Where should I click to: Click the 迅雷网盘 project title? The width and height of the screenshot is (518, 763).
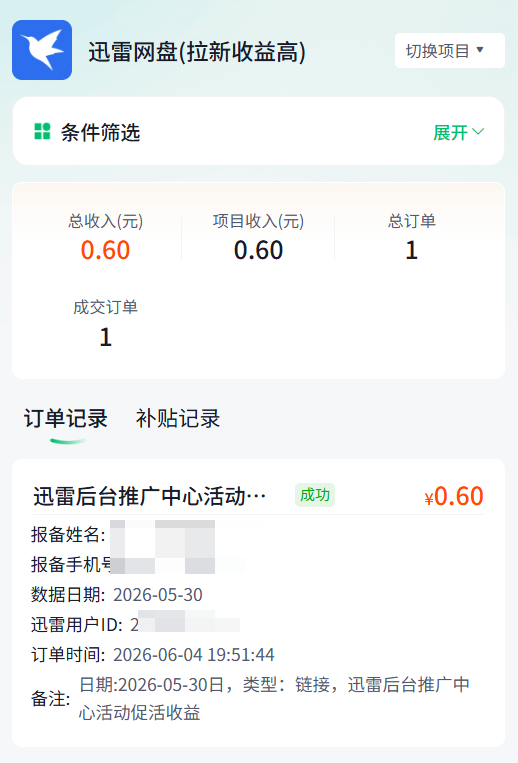[x=197, y=52]
